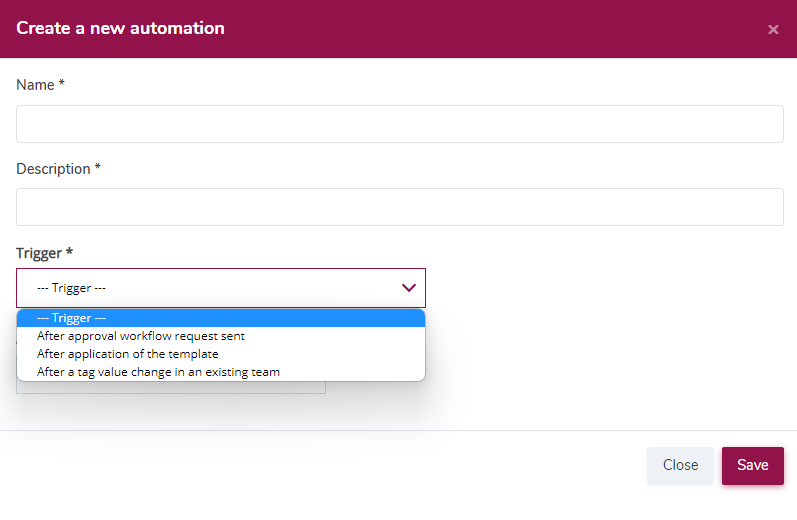The height and width of the screenshot is (520, 797).
Task: Click the partially hidden field below the dropdown list
Action: click(x=171, y=387)
